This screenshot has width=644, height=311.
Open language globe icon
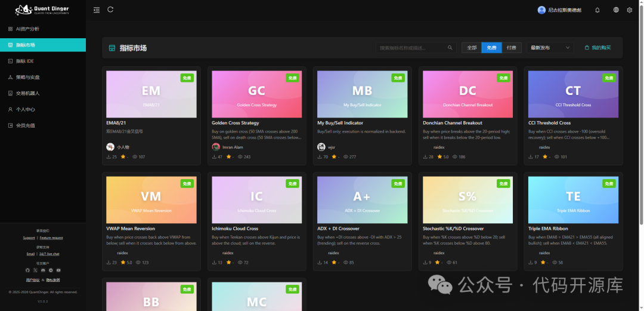616,10
